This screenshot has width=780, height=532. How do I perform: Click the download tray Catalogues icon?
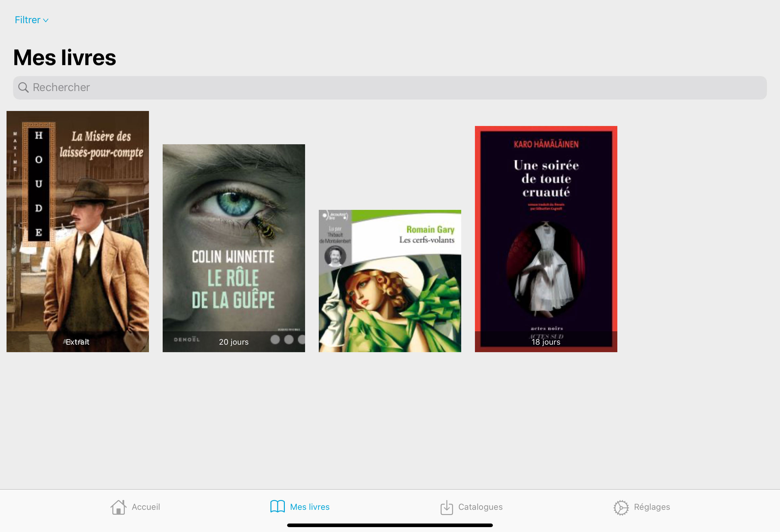(x=447, y=508)
